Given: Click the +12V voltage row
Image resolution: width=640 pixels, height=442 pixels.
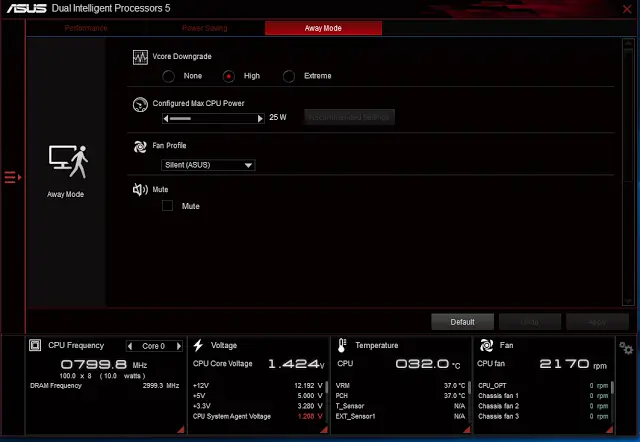Looking at the screenshot, I should click(258, 386).
